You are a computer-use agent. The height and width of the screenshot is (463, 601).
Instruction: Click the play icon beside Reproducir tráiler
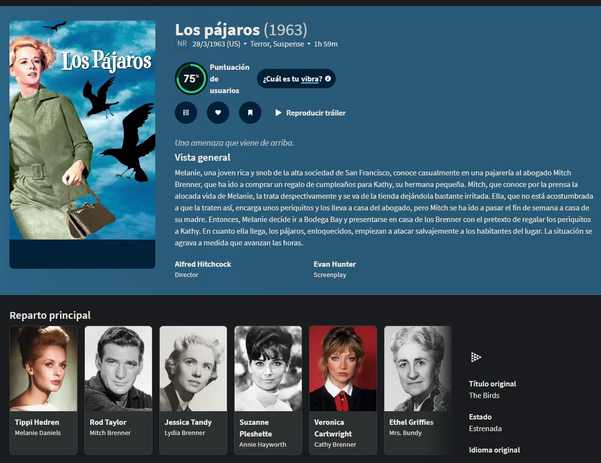click(x=278, y=113)
